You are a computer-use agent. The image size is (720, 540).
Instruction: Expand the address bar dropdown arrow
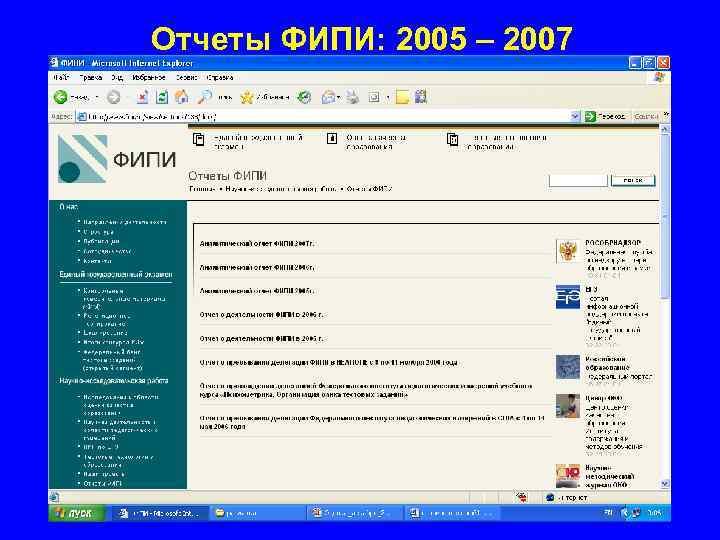[x=574, y=117]
